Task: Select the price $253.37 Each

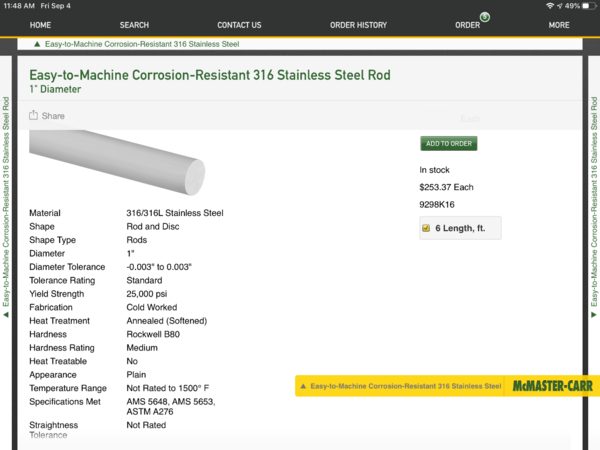Action: (446, 187)
